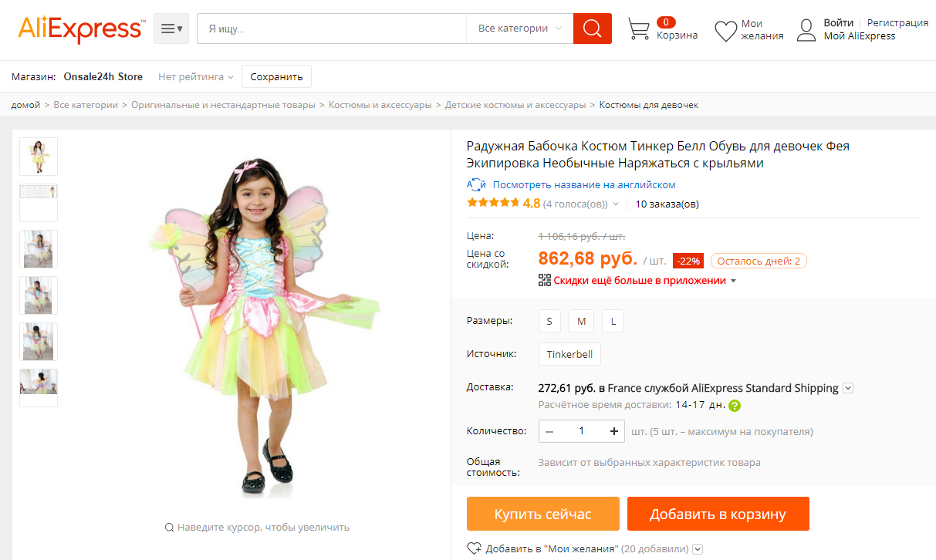Click the green delivery time help icon
The height and width of the screenshot is (560, 936).
(735, 406)
